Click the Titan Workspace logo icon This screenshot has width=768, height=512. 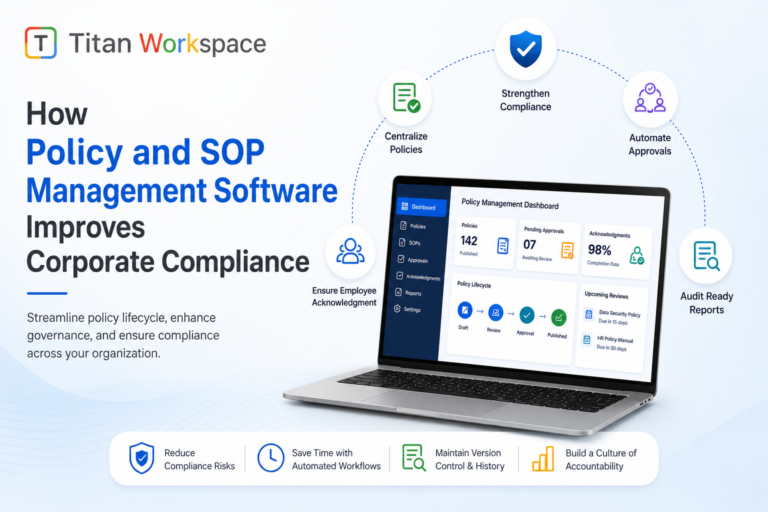pyautogui.click(x=41, y=43)
